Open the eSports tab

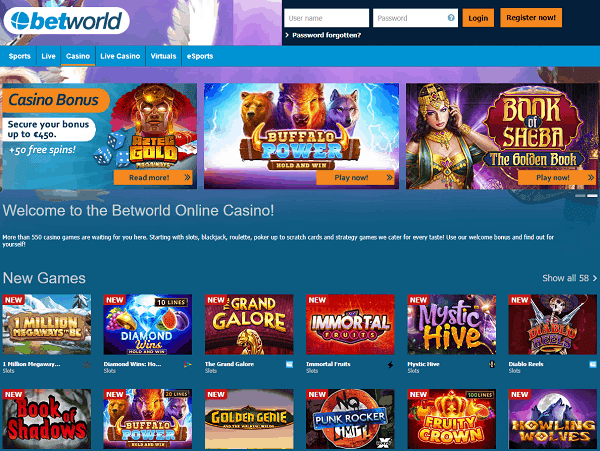(200, 56)
